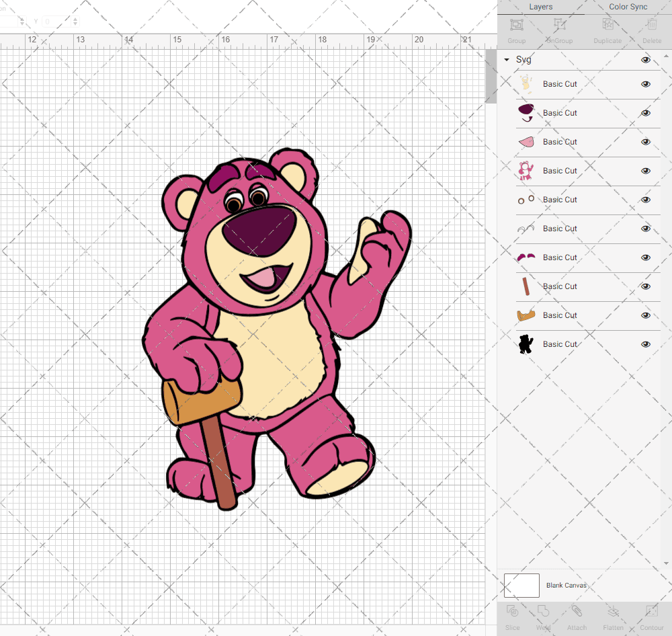Click the Blank Canvas label
Viewport: 672px width, 636px height.
click(566, 586)
